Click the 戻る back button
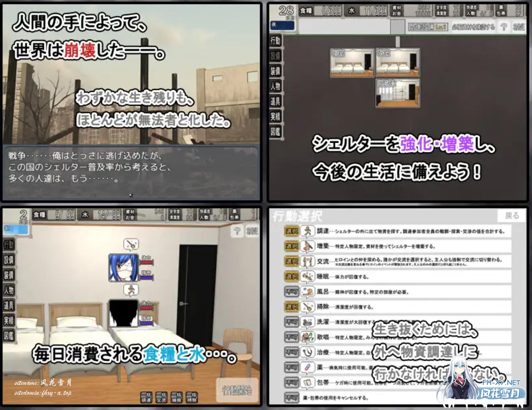 [x=512, y=216]
